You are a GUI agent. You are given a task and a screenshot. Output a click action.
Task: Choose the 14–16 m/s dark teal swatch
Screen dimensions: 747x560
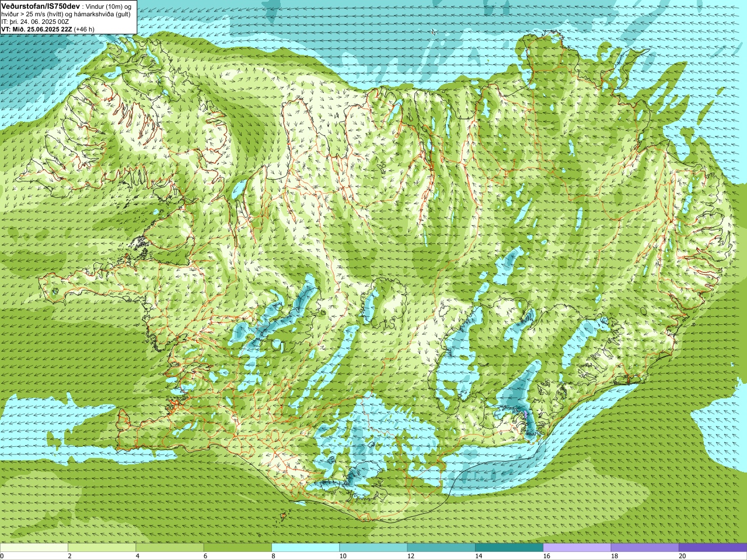pos(509,548)
